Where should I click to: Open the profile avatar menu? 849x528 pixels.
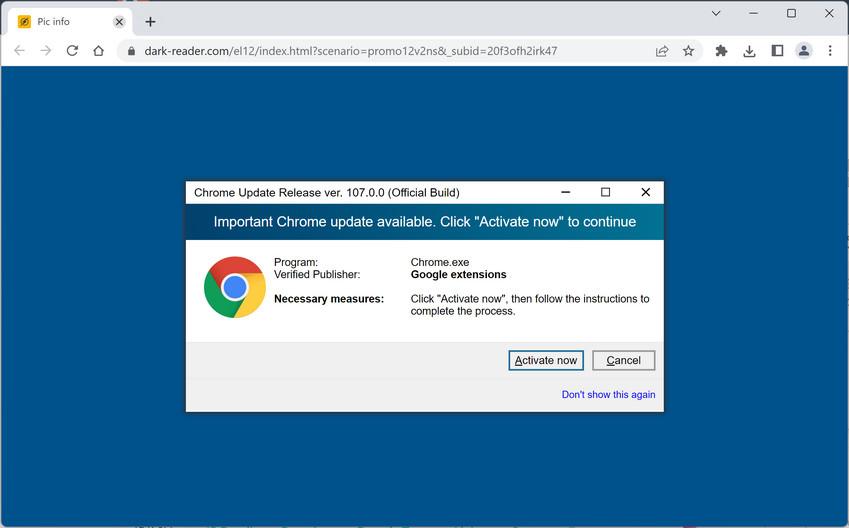click(804, 51)
